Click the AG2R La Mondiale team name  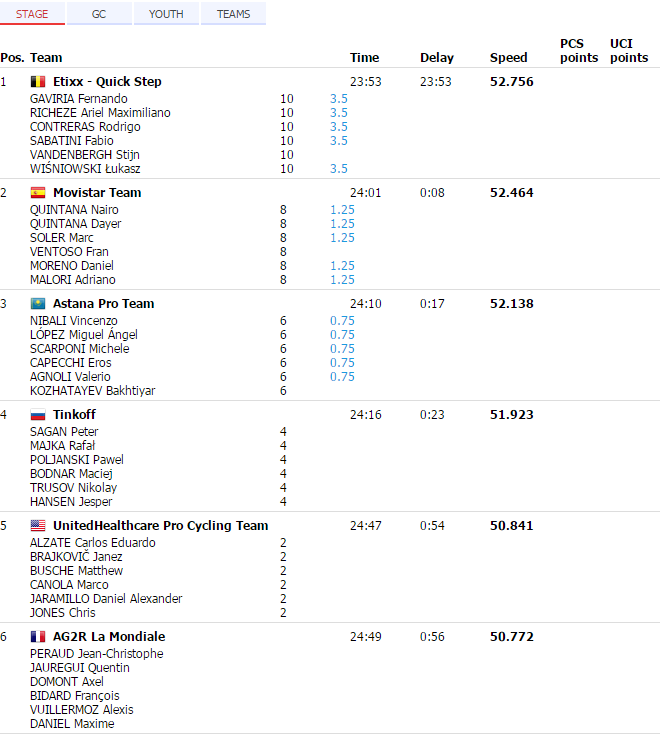click(109, 637)
